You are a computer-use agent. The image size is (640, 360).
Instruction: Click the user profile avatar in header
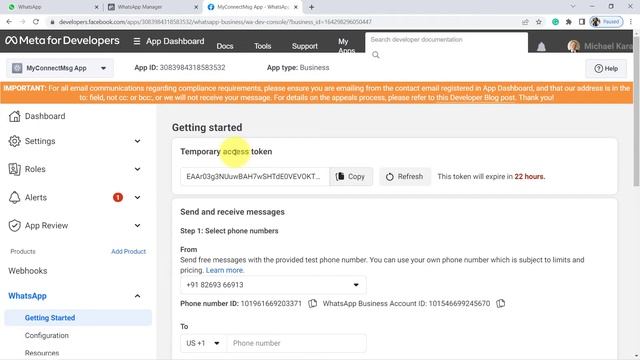point(573,46)
